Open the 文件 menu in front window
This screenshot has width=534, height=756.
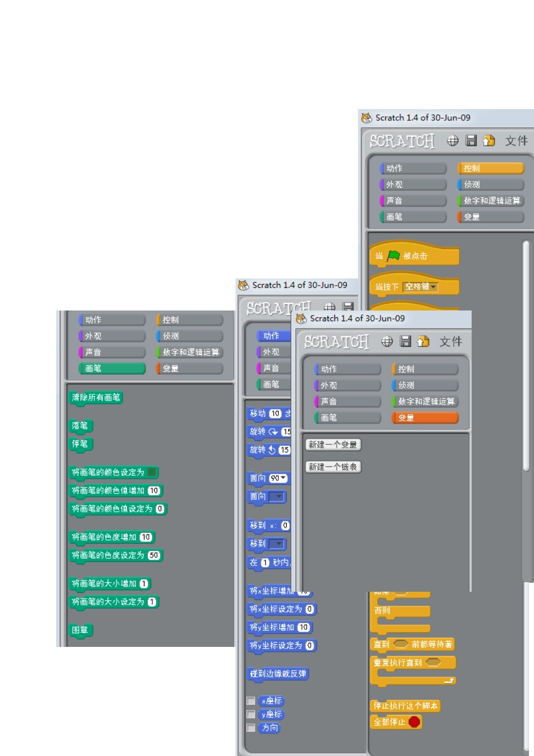click(450, 341)
